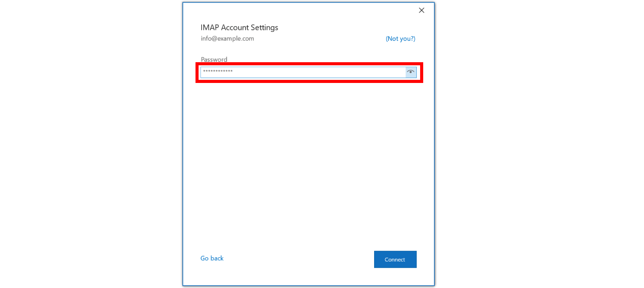Click the Password field label

(214, 59)
